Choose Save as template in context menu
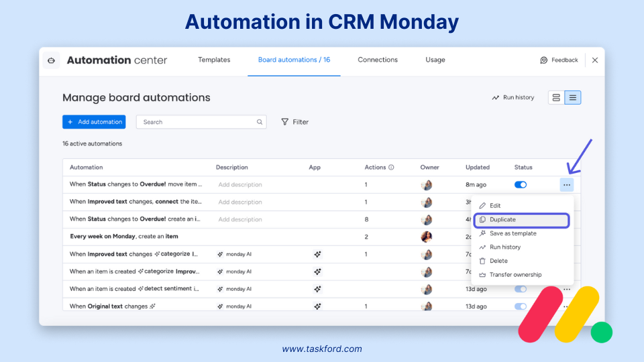The height and width of the screenshot is (362, 644). (513, 233)
